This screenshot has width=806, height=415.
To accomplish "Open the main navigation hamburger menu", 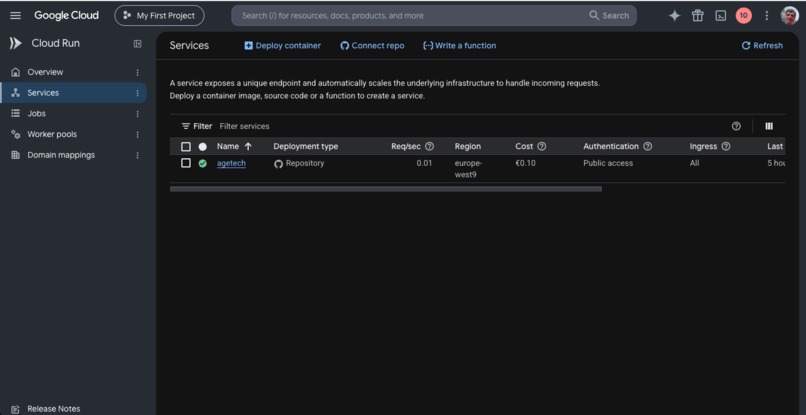I will 15,15.
